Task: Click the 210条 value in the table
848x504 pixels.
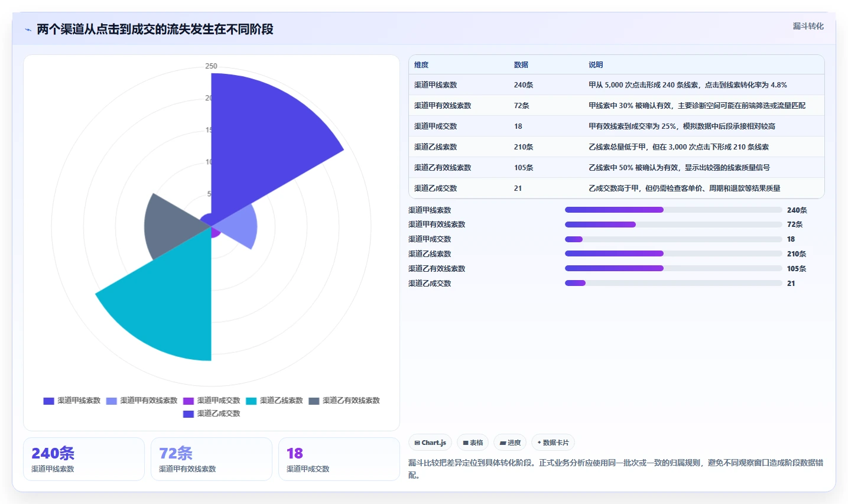Action: click(524, 147)
